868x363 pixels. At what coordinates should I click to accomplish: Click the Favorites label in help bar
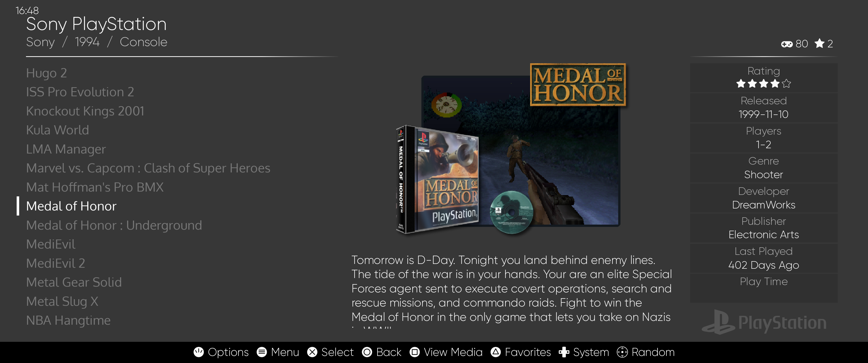[528, 352]
